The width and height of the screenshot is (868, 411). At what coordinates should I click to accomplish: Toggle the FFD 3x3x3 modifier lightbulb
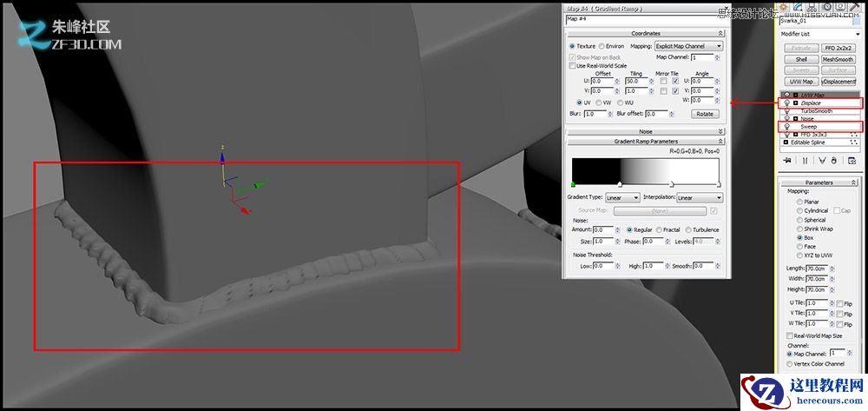(787, 134)
